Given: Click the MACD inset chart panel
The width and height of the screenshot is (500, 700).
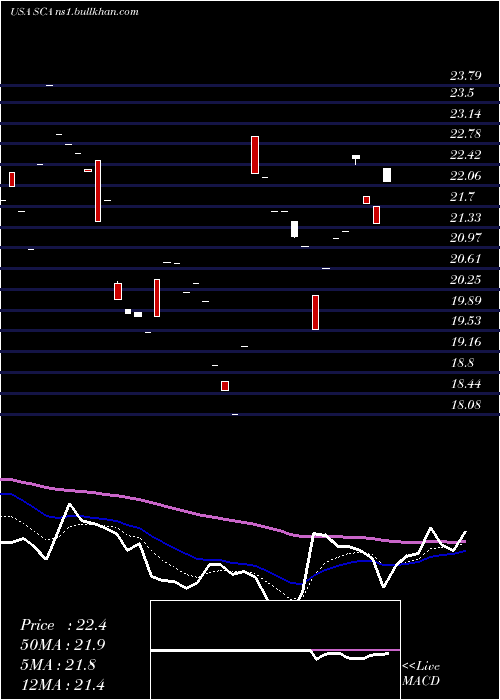Looking at the screenshot, I should point(275,650).
